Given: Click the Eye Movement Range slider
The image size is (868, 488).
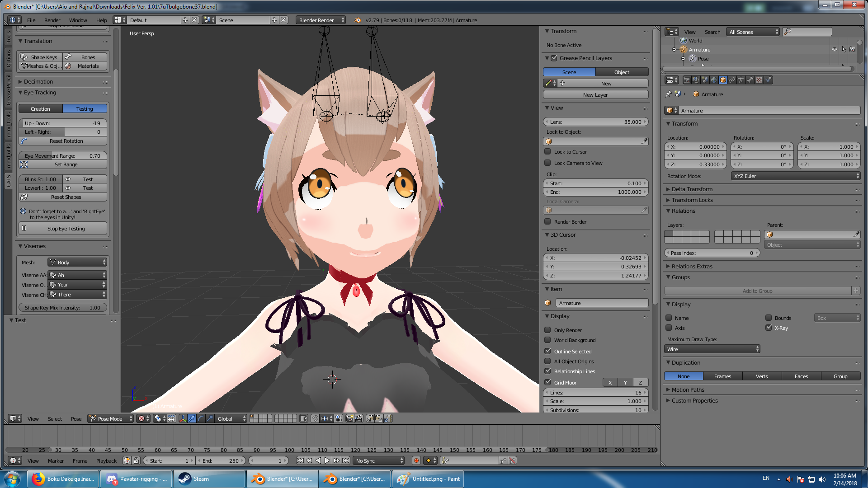Looking at the screenshot, I should (63, 156).
